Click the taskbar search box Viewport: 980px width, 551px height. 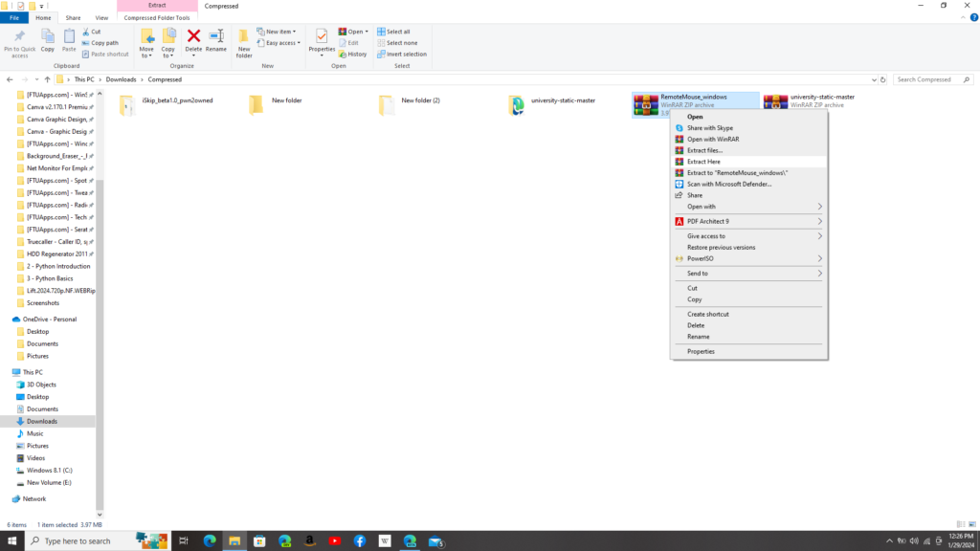tap(97, 541)
